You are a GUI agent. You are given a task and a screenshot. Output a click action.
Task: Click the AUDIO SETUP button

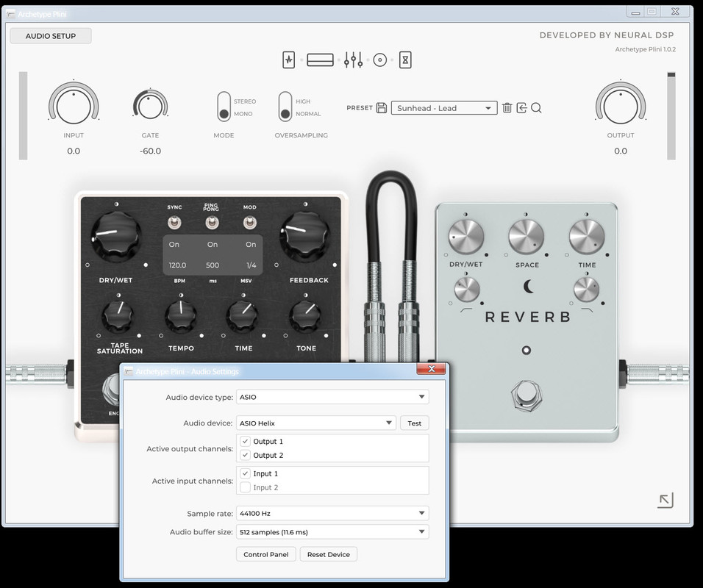pos(51,36)
